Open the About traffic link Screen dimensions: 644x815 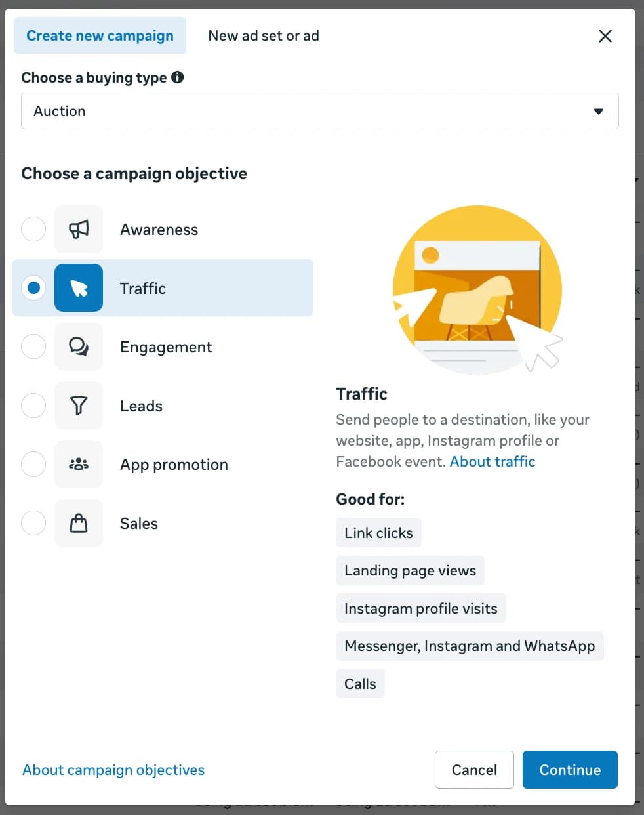pos(493,461)
